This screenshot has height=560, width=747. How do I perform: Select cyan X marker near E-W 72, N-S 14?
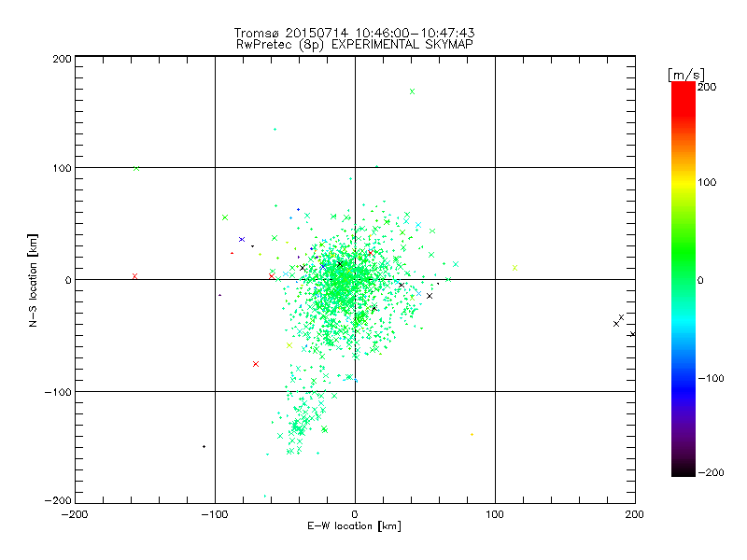456,264
